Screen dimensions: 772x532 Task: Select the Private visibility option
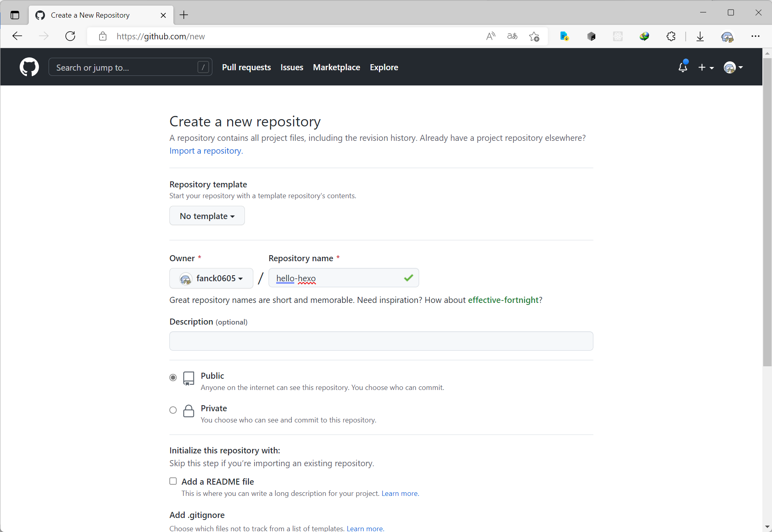173,410
